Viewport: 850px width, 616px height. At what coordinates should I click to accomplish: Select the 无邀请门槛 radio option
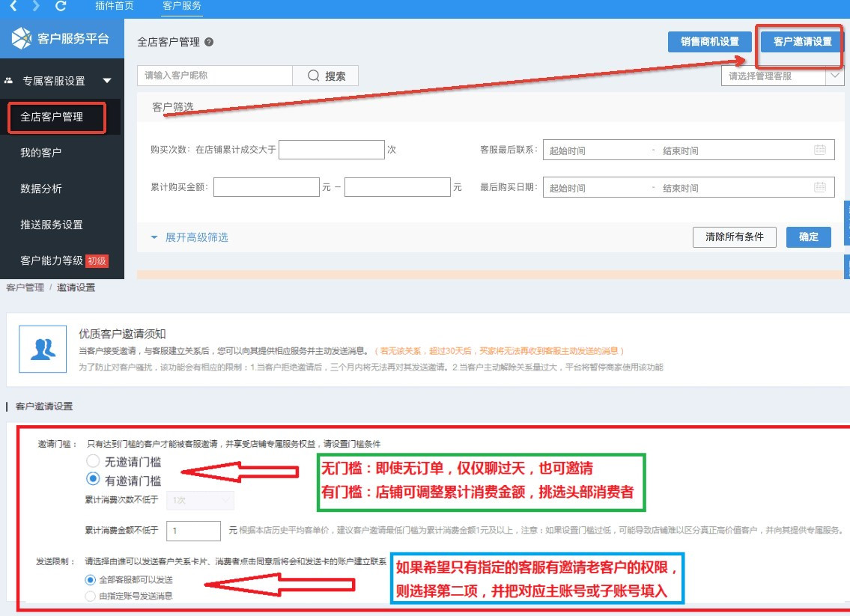93,462
